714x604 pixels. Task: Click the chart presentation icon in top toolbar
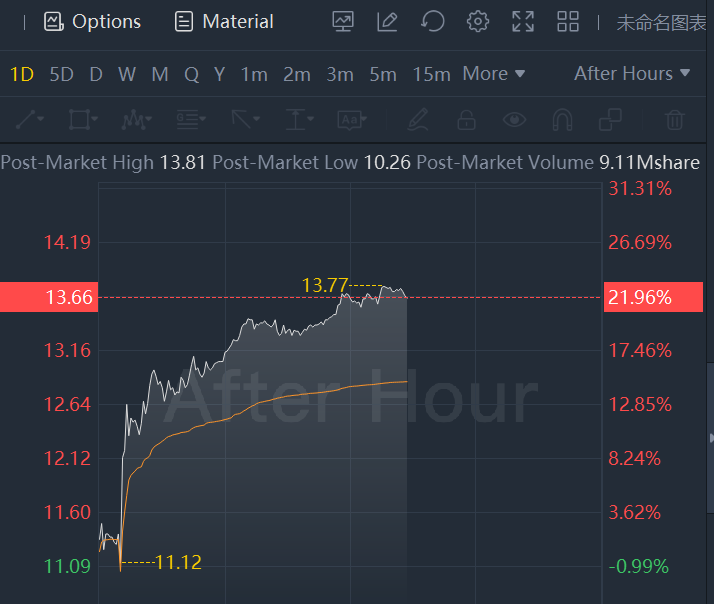click(343, 21)
